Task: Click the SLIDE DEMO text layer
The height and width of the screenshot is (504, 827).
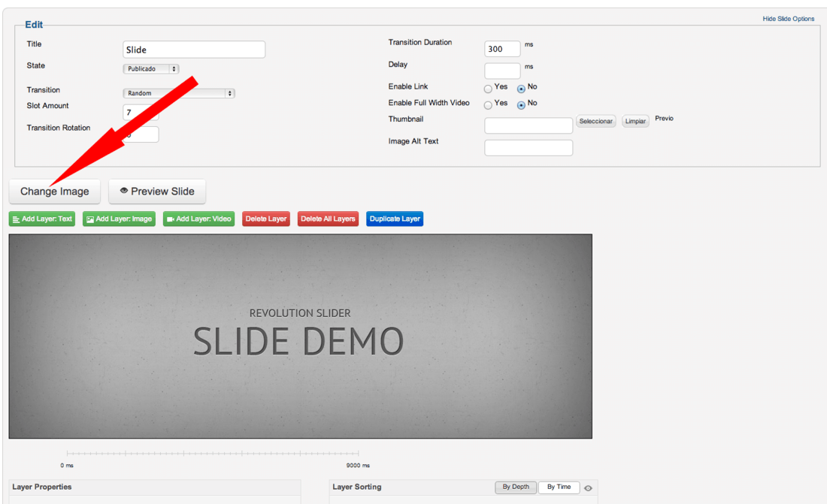Action: pyautogui.click(x=298, y=342)
